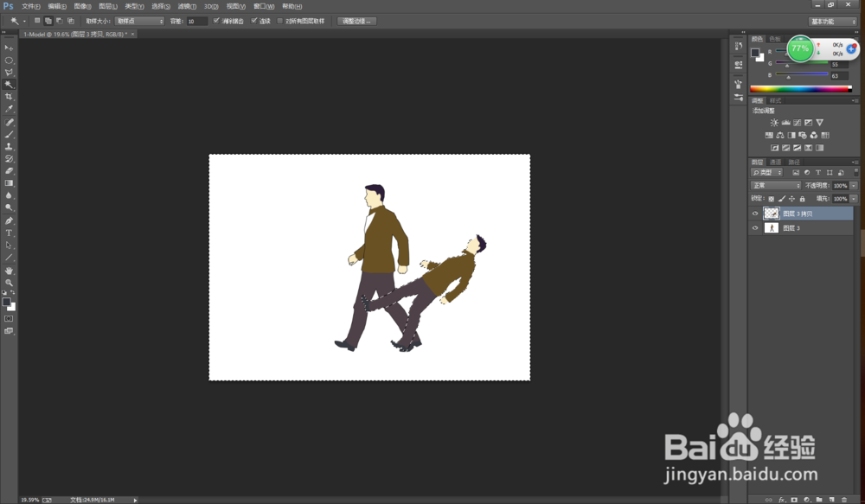Click the Color Balance adjustment icon
This screenshot has width=865, height=504.
click(780, 135)
